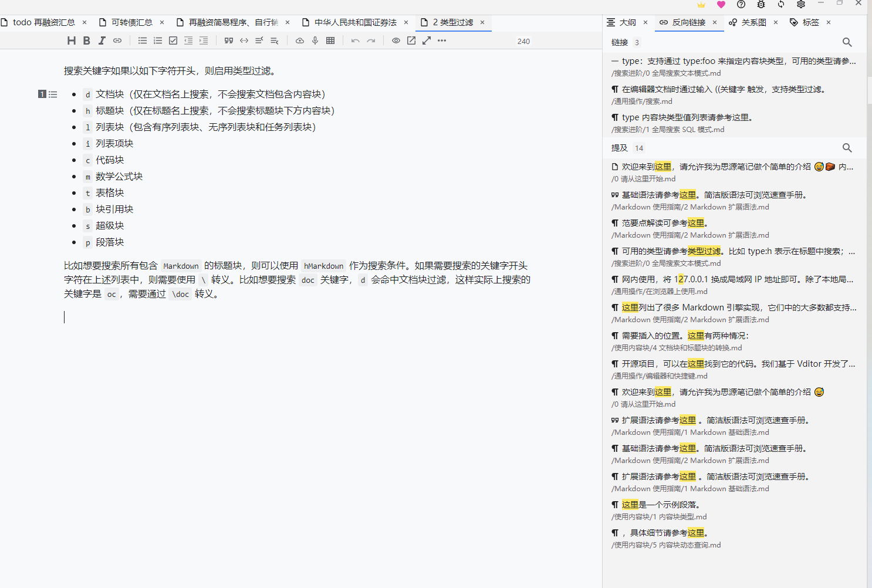Switch to the '可转债汇总' tab

[x=132, y=22]
